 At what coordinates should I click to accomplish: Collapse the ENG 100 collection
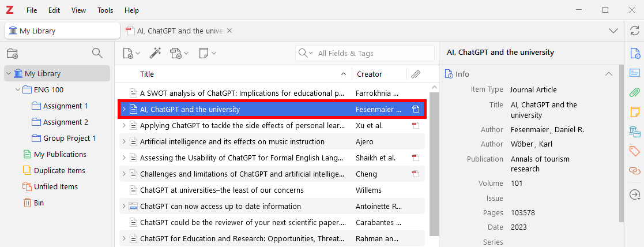pos(18,90)
